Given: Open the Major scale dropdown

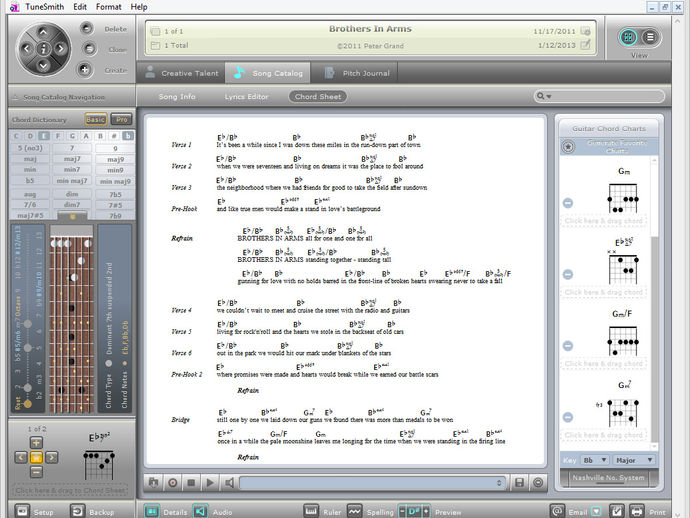Looking at the screenshot, I should [x=633, y=460].
